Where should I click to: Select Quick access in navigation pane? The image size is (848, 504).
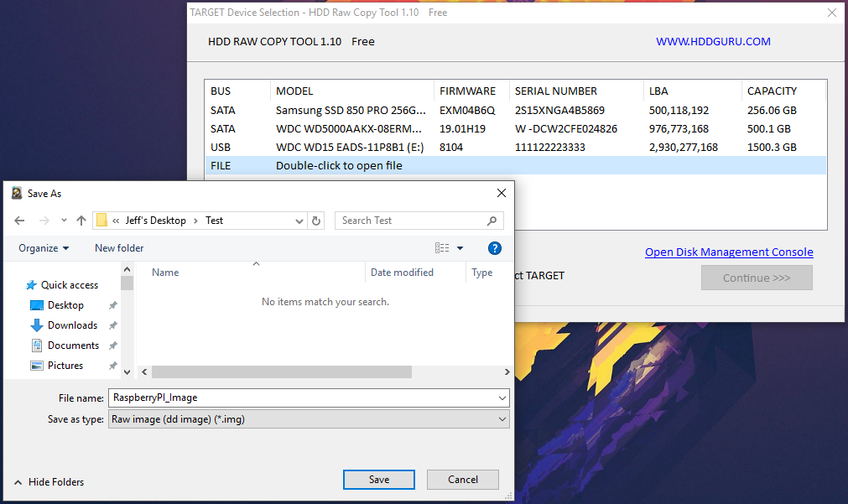(70, 285)
